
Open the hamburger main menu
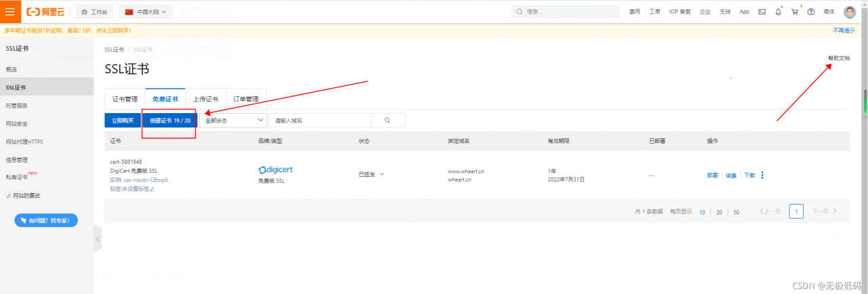9,12
